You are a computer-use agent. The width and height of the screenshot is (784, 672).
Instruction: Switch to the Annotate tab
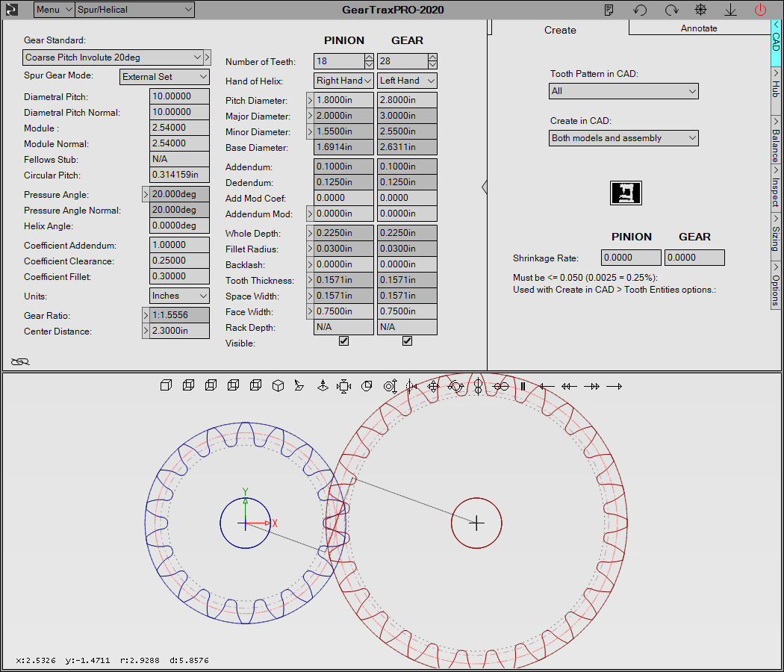[x=698, y=28]
